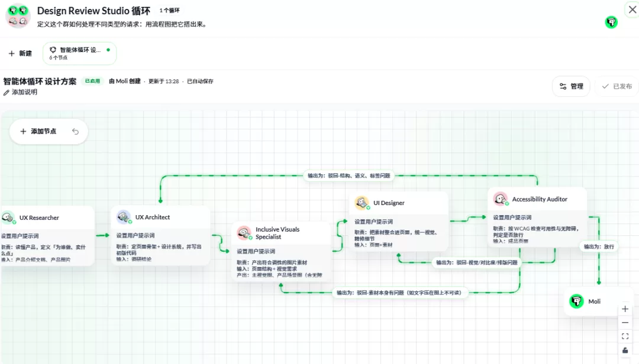Open the 管理 settings button

click(571, 86)
